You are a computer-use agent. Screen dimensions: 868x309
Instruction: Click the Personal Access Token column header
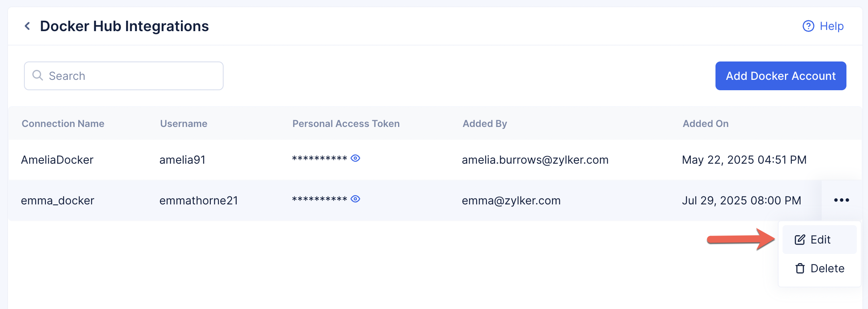[x=346, y=124]
